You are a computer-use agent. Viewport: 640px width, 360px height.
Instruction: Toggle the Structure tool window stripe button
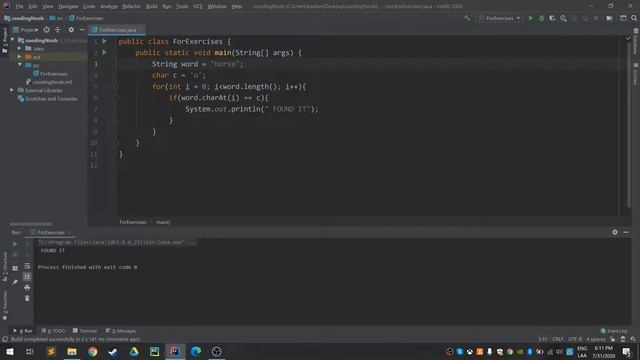[x=5, y=267]
